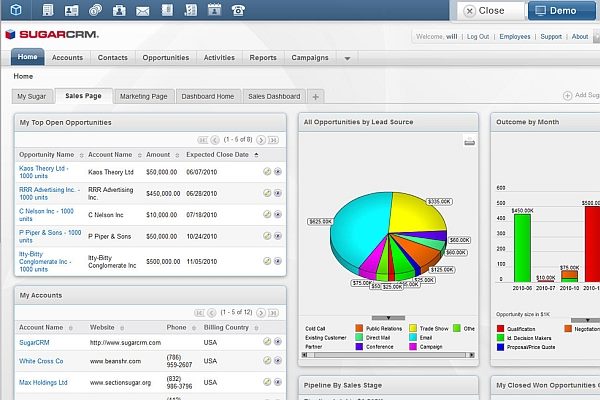The height and width of the screenshot is (400, 600).
Task: Edit the Itty-Bitty Conglomerate opportunity
Action: coord(267,261)
